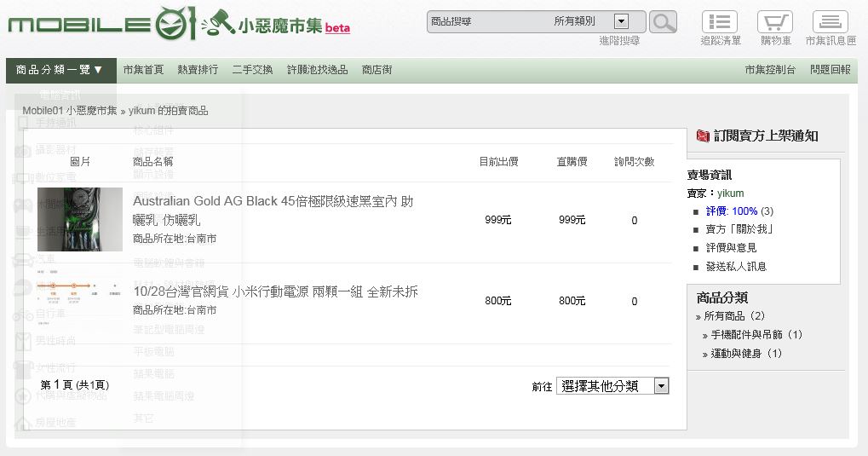Select 運動與健身 (1) category
Image resolution: width=868 pixels, height=456 pixels.
tap(746, 354)
